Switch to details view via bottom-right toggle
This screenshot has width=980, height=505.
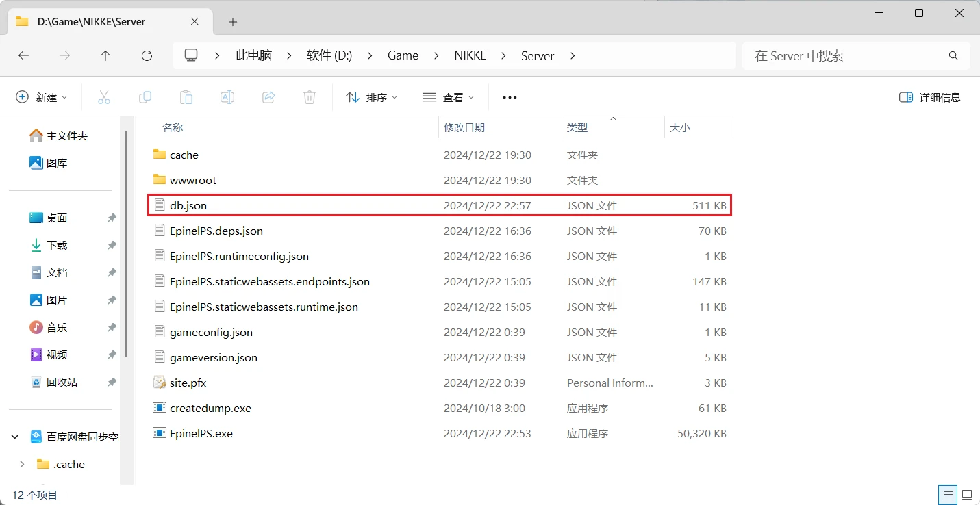click(947, 495)
